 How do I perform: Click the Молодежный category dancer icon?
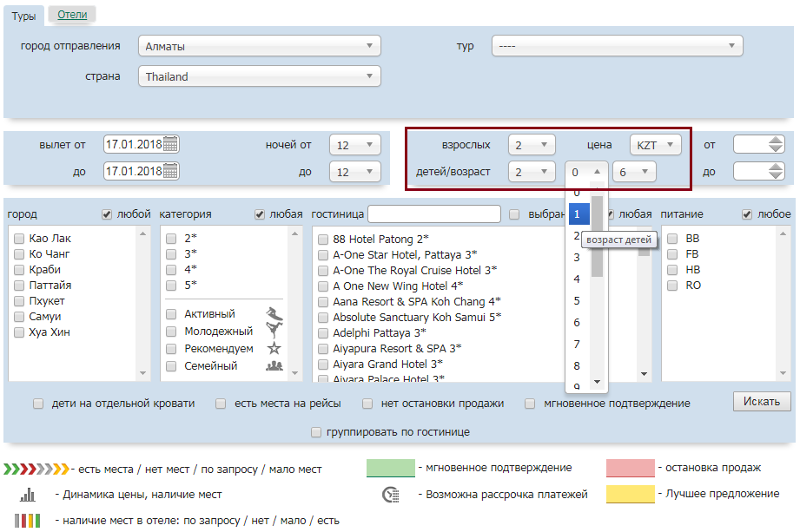click(274, 332)
